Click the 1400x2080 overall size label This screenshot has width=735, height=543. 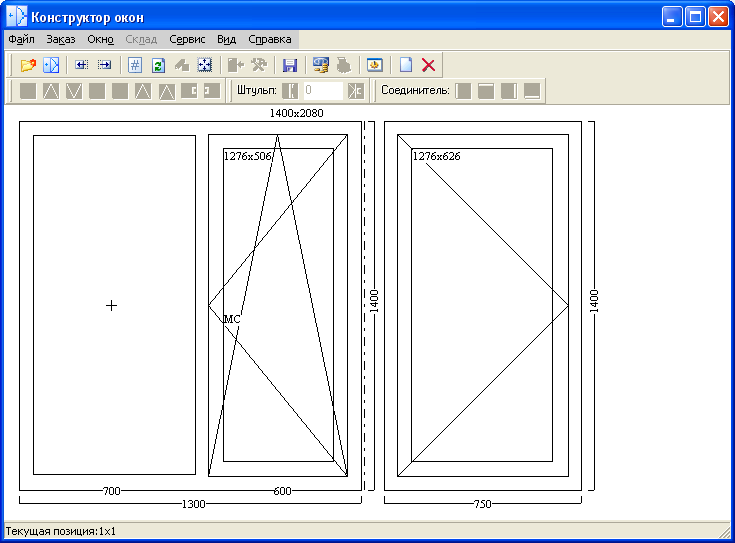[296, 113]
